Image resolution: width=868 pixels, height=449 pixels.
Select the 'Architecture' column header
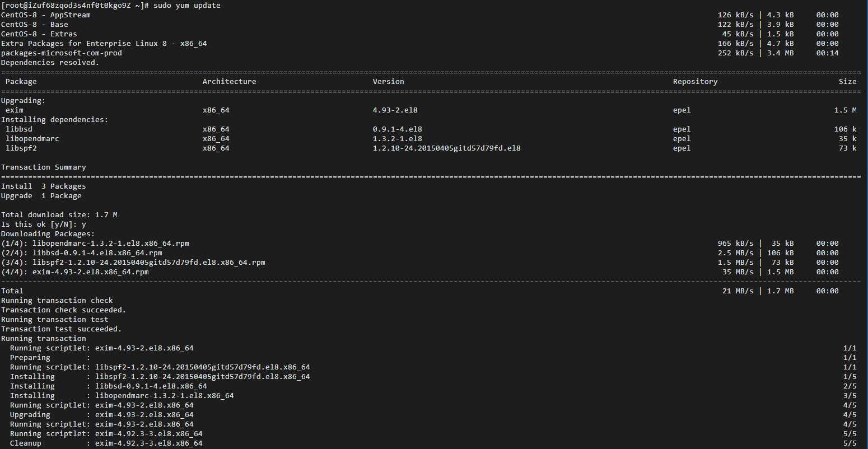point(230,82)
